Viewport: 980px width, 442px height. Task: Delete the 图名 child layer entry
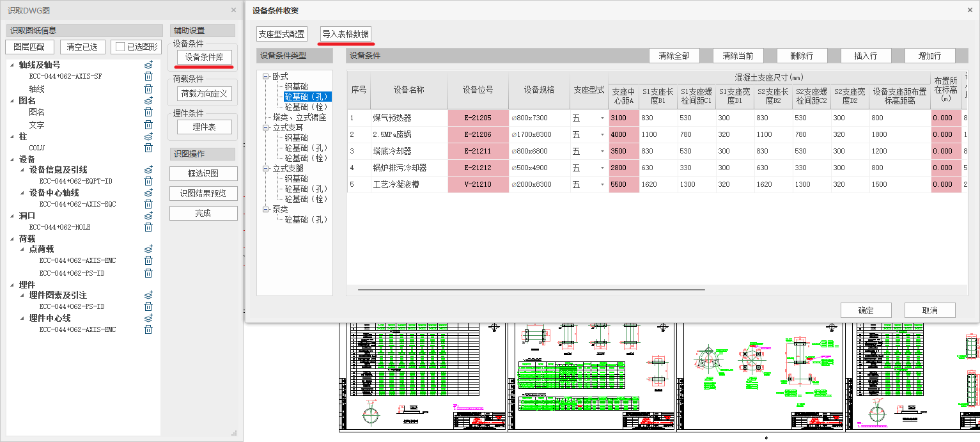[x=148, y=112]
